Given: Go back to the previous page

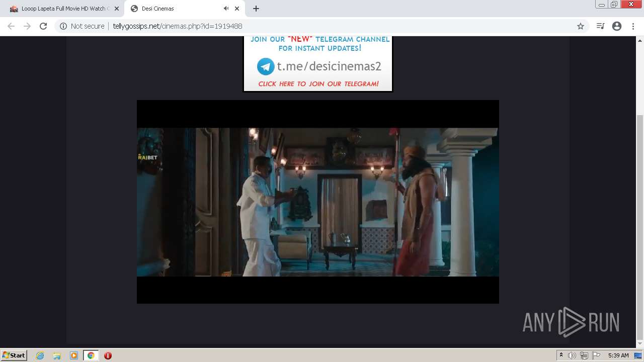Looking at the screenshot, I should [x=11, y=26].
